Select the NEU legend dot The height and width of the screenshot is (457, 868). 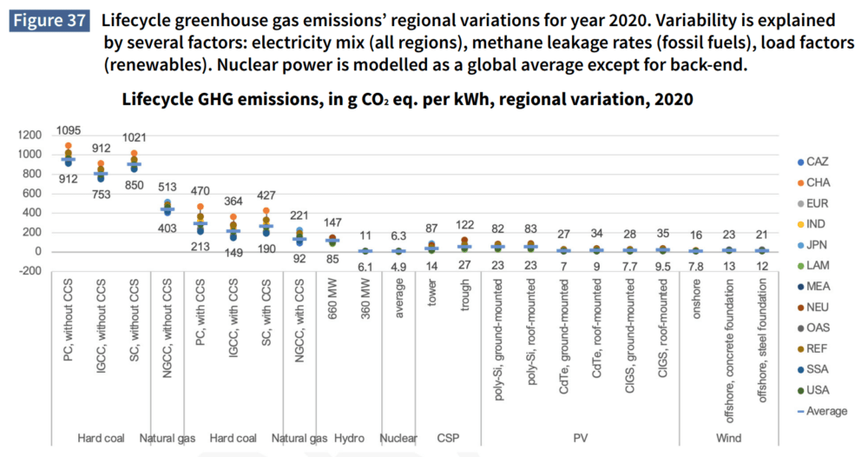(799, 308)
